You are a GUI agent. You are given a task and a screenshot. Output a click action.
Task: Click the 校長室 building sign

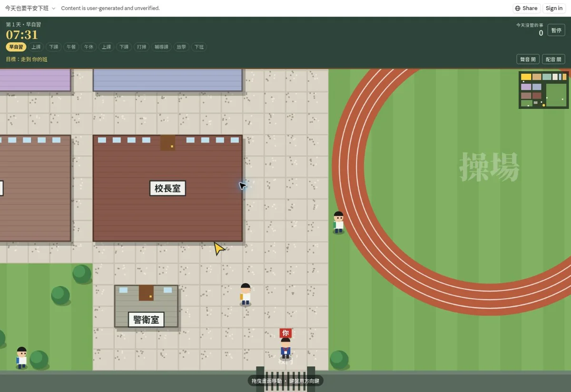167,188
